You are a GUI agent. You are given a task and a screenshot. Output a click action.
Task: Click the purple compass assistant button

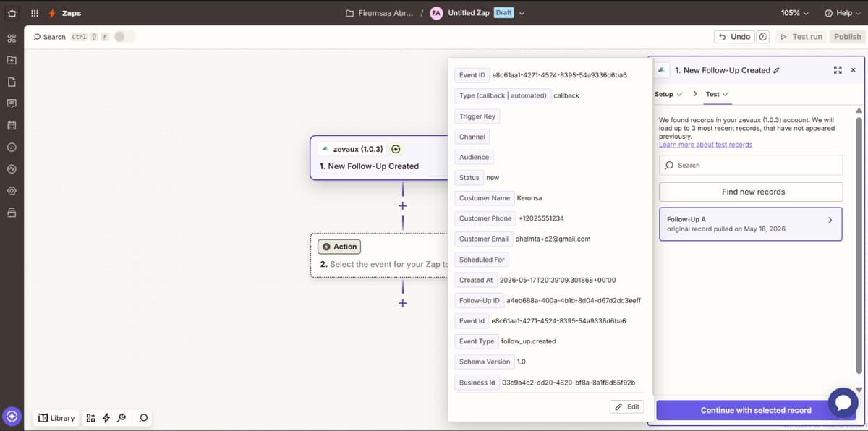coord(12,417)
